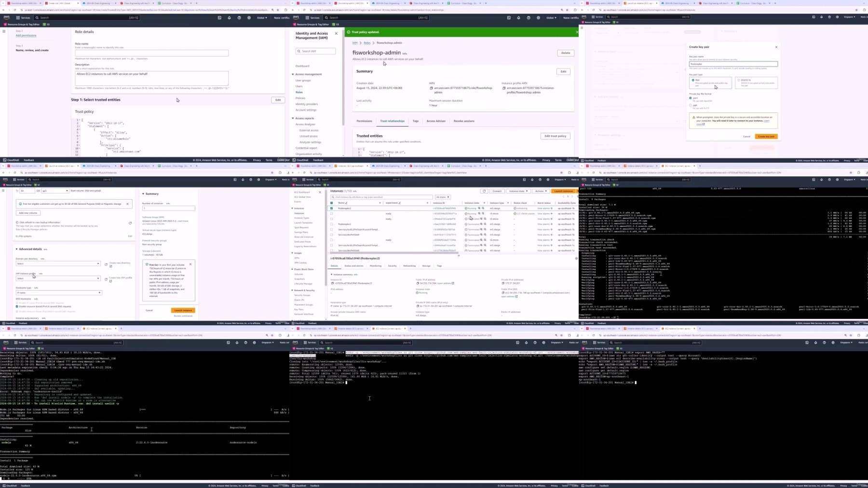This screenshot has height=488, width=868.
Task: Close the Identity and Access Management sidebar
Action: [x=336, y=33]
